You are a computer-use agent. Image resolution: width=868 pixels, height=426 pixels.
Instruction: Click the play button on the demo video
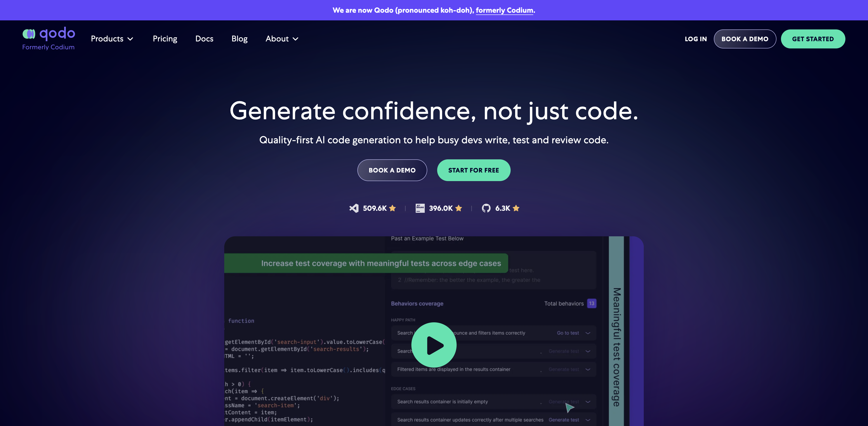pos(434,345)
